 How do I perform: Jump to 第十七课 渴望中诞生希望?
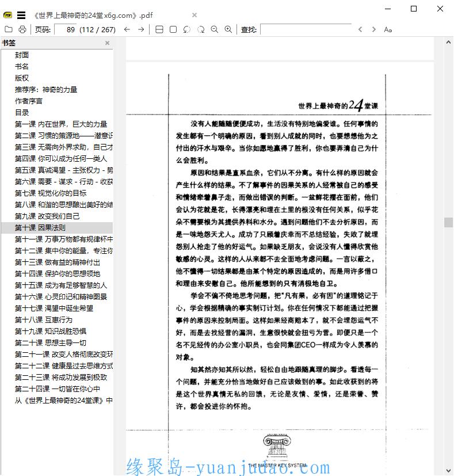coord(54,309)
